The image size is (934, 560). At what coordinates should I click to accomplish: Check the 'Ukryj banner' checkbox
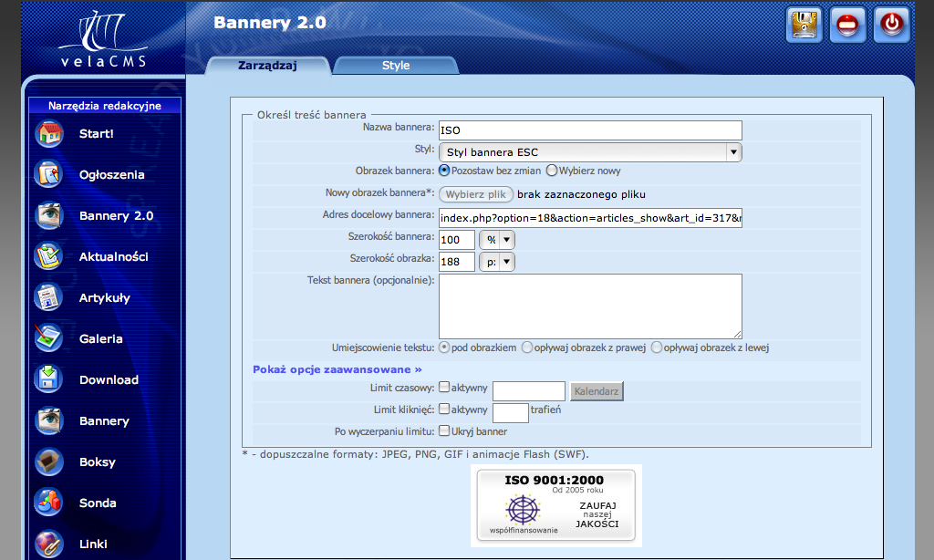point(444,431)
